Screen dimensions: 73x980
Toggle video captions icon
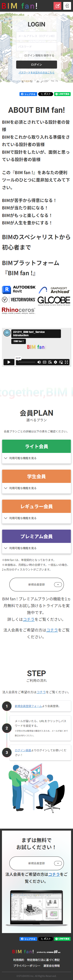45,362
